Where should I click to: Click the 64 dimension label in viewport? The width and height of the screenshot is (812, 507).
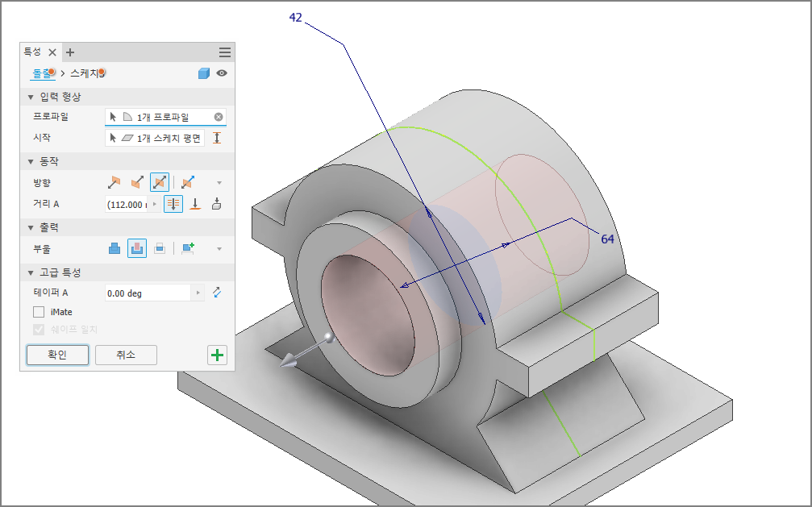tap(607, 239)
